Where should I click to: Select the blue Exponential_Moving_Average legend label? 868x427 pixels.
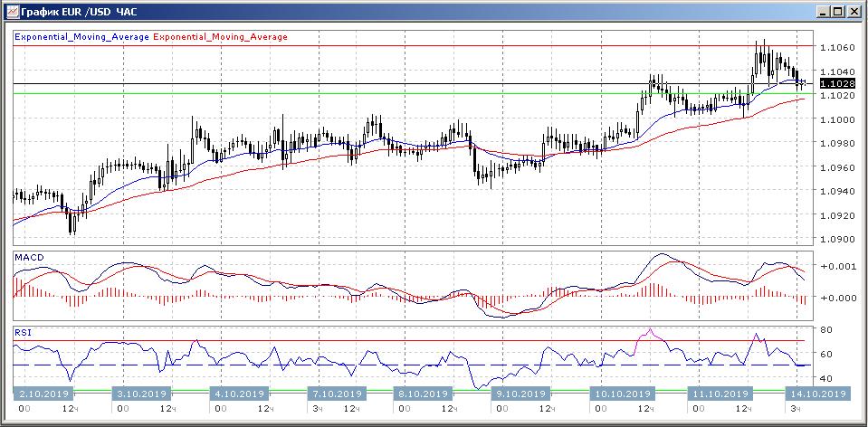pos(81,37)
